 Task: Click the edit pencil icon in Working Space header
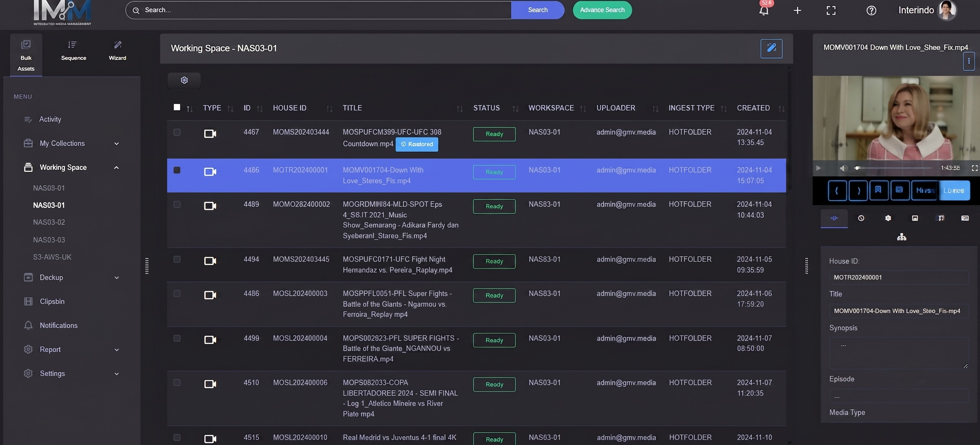tap(771, 48)
